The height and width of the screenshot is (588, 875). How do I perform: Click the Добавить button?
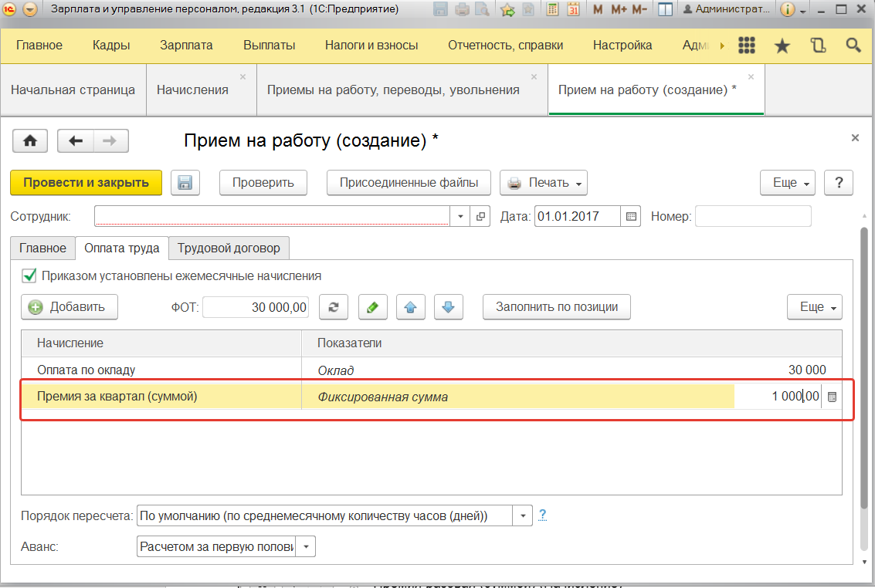[70, 307]
